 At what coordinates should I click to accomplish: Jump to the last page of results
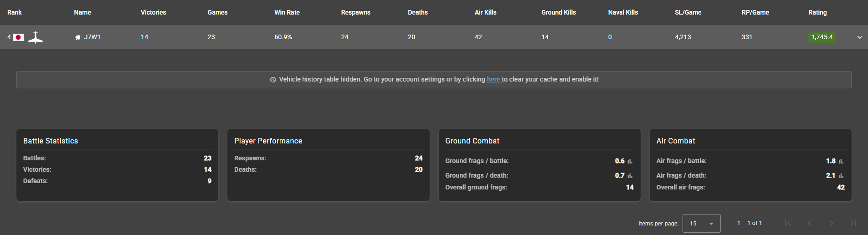click(x=853, y=223)
